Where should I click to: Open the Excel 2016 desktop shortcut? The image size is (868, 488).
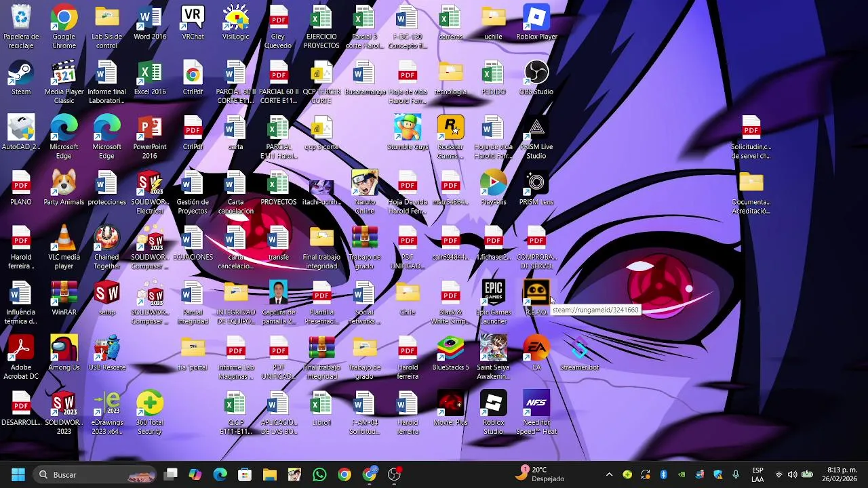(x=150, y=78)
